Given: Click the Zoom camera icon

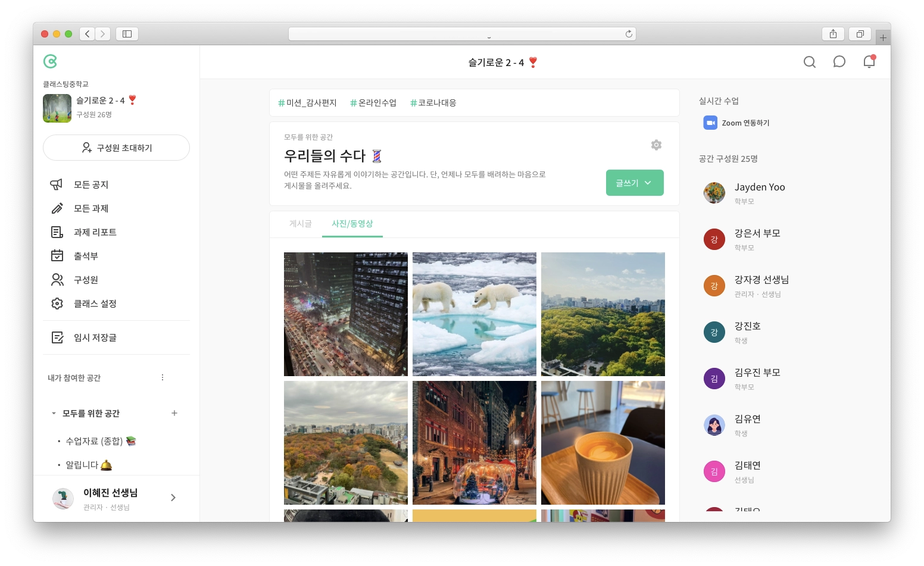Looking at the screenshot, I should 710,123.
